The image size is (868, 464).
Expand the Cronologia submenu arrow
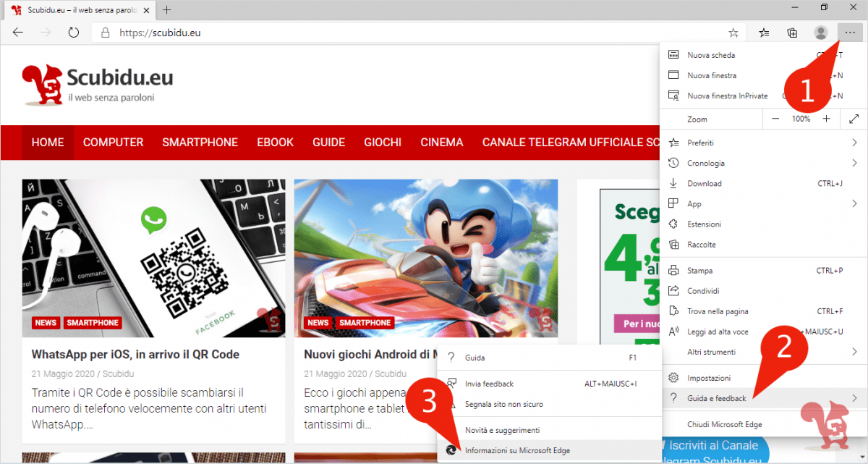pyautogui.click(x=855, y=163)
